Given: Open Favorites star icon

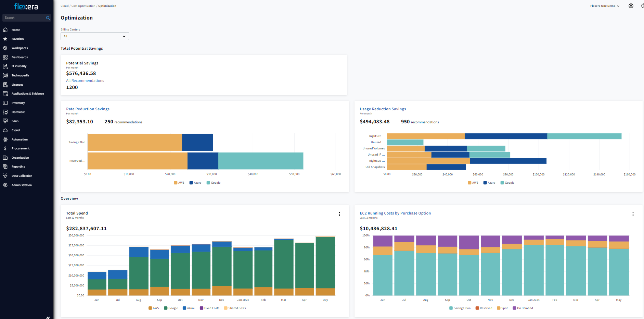Looking at the screenshot, I should tap(5, 39).
